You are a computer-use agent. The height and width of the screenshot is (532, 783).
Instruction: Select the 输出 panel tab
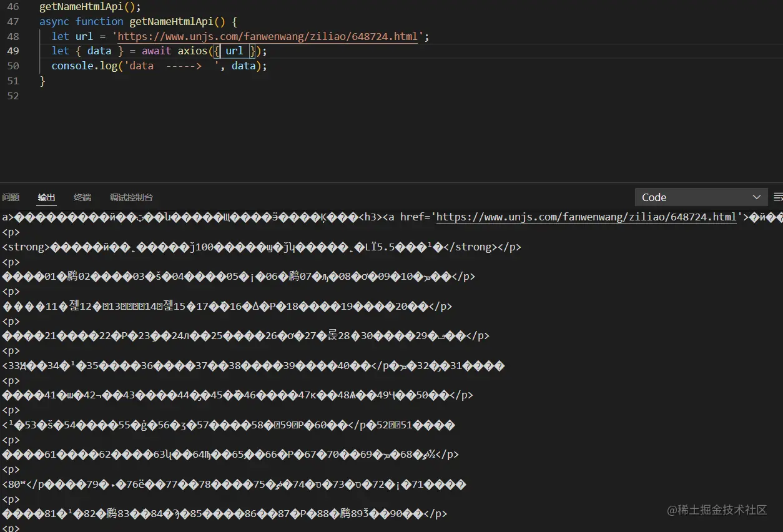click(x=47, y=197)
